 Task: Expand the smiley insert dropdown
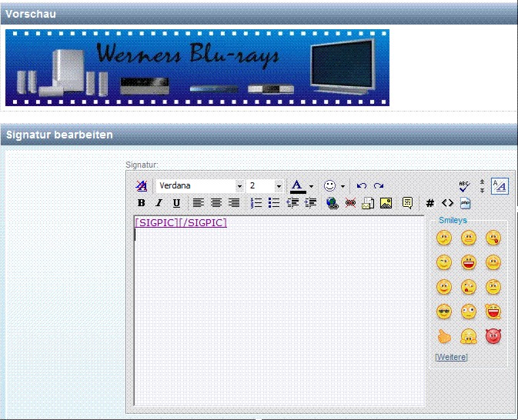point(343,186)
